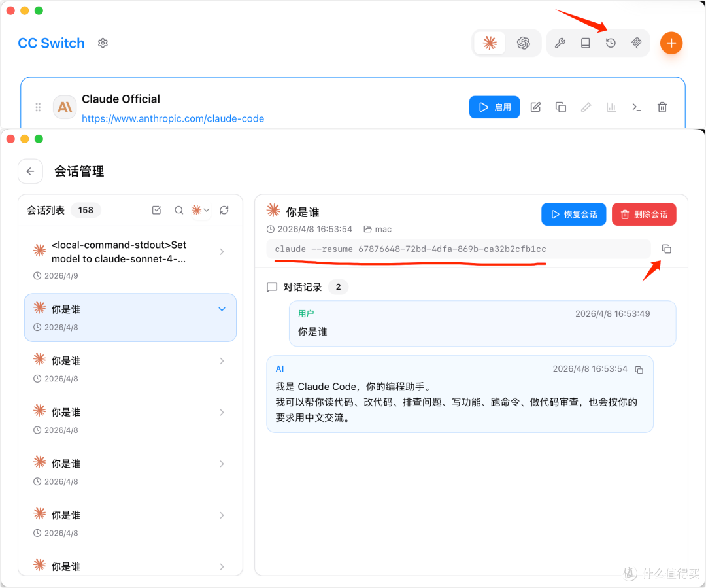Click the 会话列表 heading
Viewport: 706px width, 588px height.
pos(46,210)
